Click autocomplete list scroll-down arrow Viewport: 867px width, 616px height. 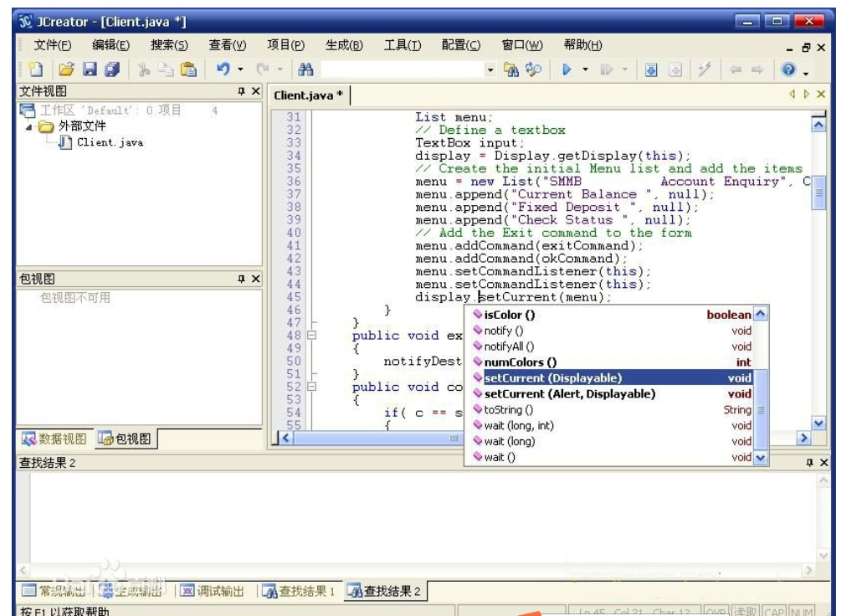point(760,458)
